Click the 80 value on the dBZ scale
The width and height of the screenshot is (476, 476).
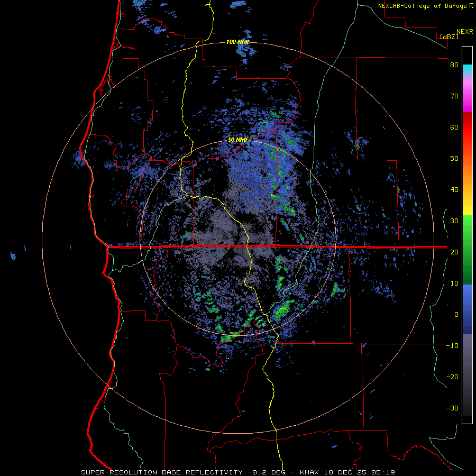pos(454,65)
